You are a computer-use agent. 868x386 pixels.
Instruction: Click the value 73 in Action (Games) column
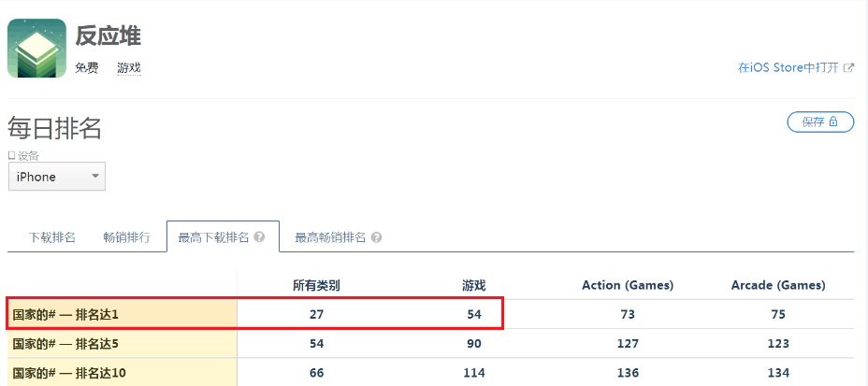[627, 314]
